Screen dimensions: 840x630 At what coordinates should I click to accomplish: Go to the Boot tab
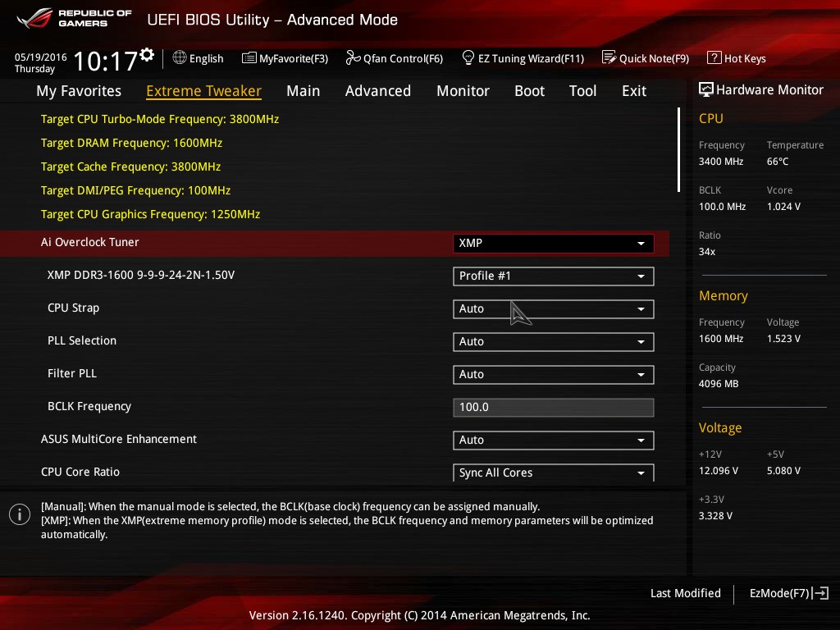pyautogui.click(x=529, y=91)
